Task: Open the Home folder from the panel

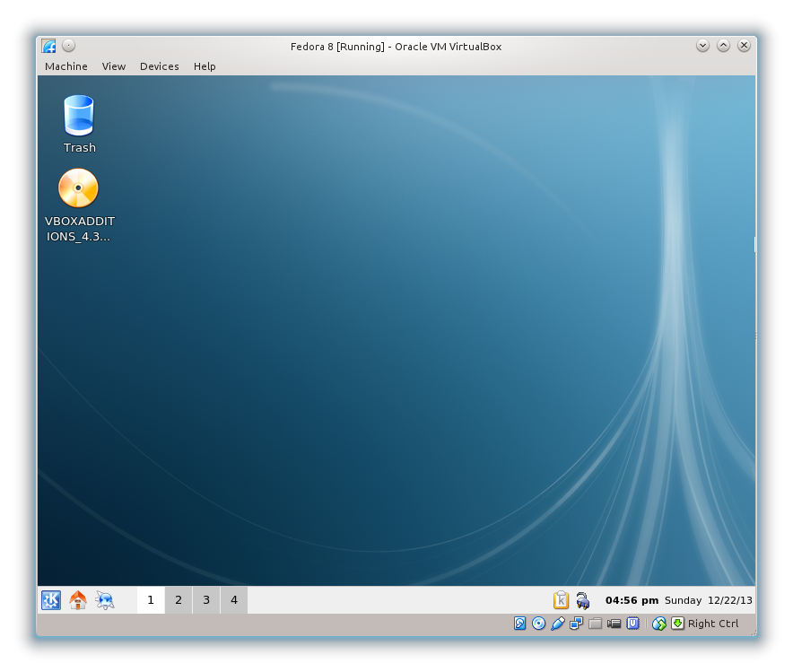Action: click(x=78, y=600)
